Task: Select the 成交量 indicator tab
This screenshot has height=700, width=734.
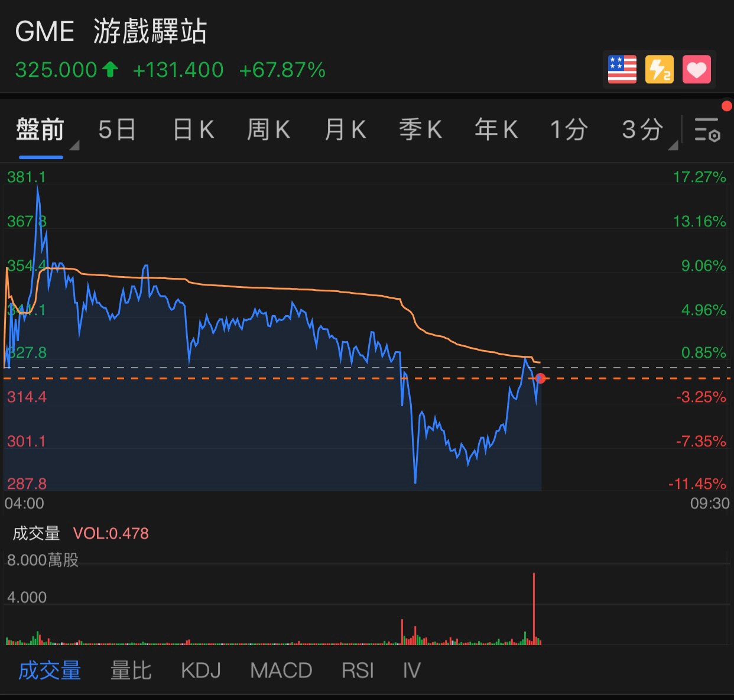Action: click(50, 670)
